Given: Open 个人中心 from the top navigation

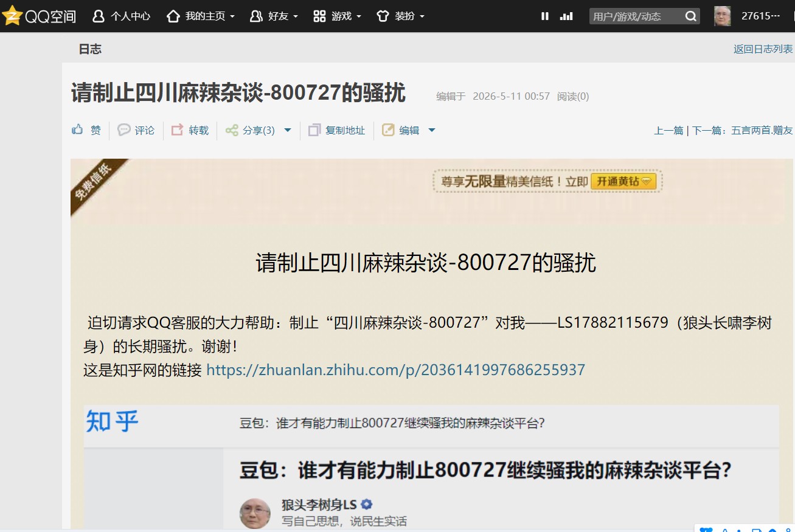Looking at the screenshot, I should 121,16.
